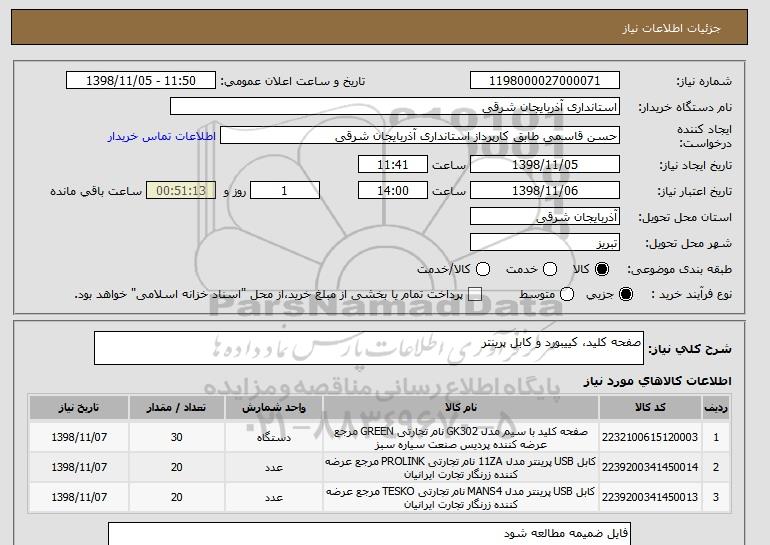This screenshot has width=770, height=545.
Task: Click the creation date field 1398/11/05
Action: tap(545, 164)
